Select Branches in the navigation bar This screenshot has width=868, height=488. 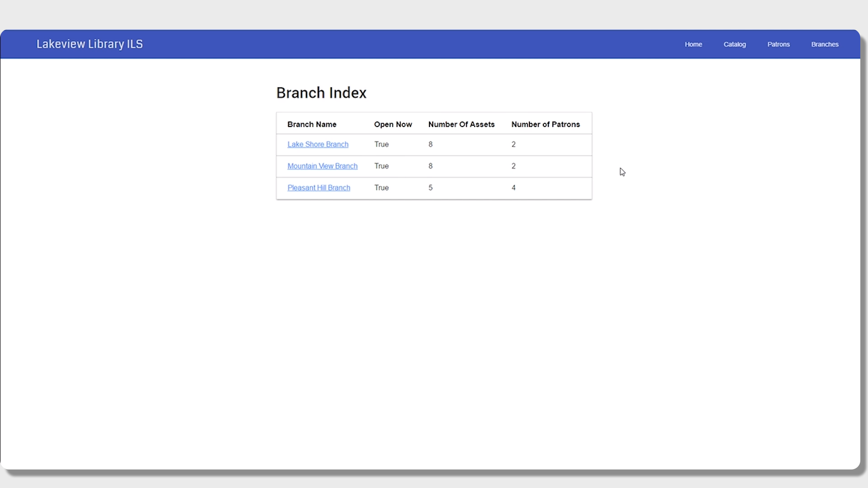[x=825, y=44]
